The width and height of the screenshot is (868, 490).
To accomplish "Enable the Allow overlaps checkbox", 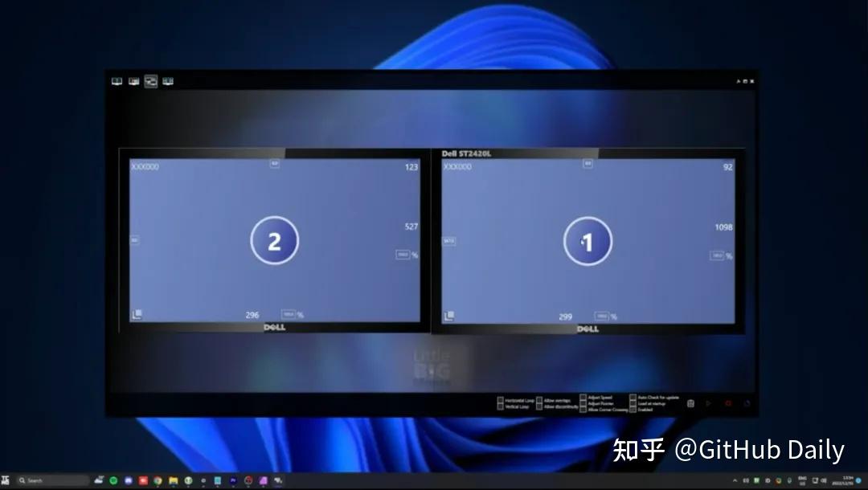I will tap(539, 400).
